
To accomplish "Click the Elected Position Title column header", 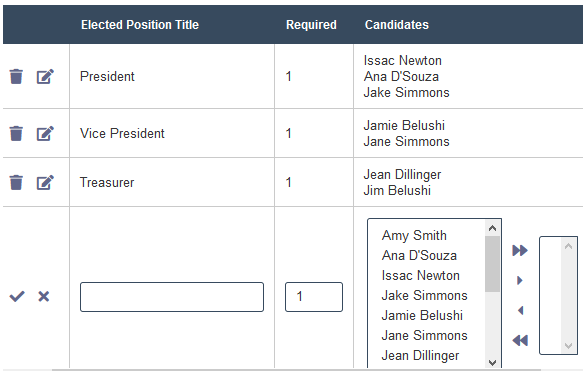I will tap(140, 25).
